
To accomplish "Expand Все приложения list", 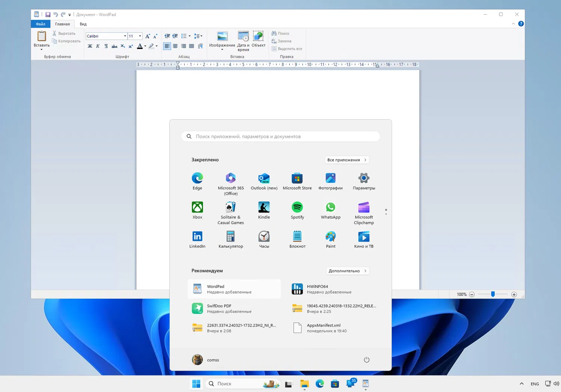I will (347, 160).
